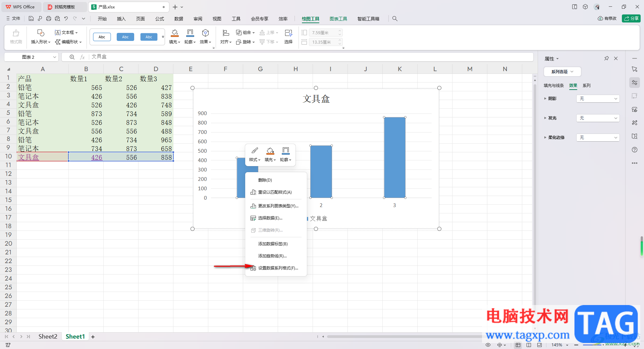This screenshot has width=644, height=349.
Task: Switch to normal view in status bar
Action: [x=518, y=345]
